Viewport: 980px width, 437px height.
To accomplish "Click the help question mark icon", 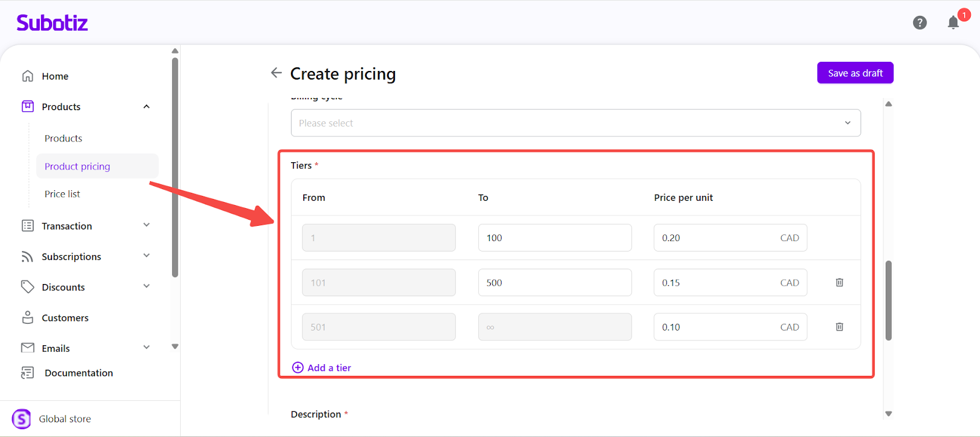I will tap(919, 23).
